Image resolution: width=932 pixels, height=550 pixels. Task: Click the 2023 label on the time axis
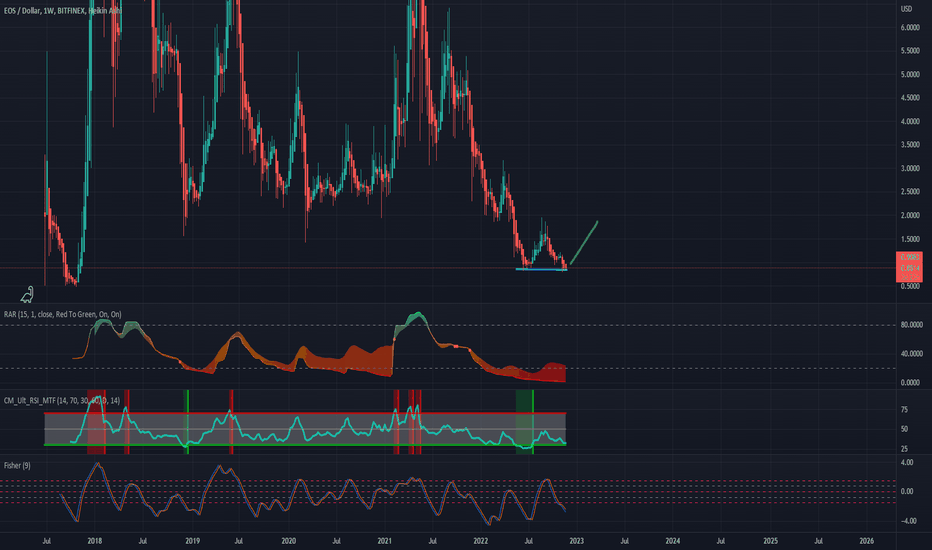coord(577,541)
